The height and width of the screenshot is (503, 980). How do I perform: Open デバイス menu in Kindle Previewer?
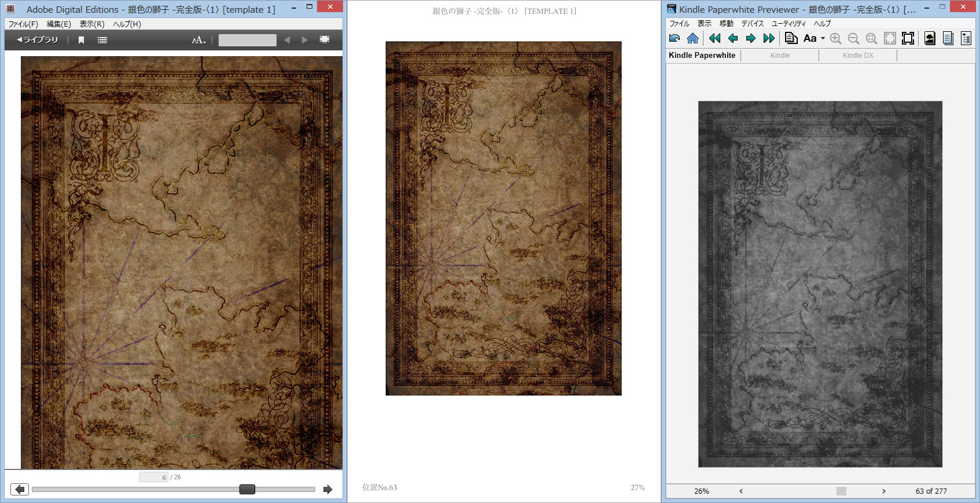pyautogui.click(x=753, y=24)
